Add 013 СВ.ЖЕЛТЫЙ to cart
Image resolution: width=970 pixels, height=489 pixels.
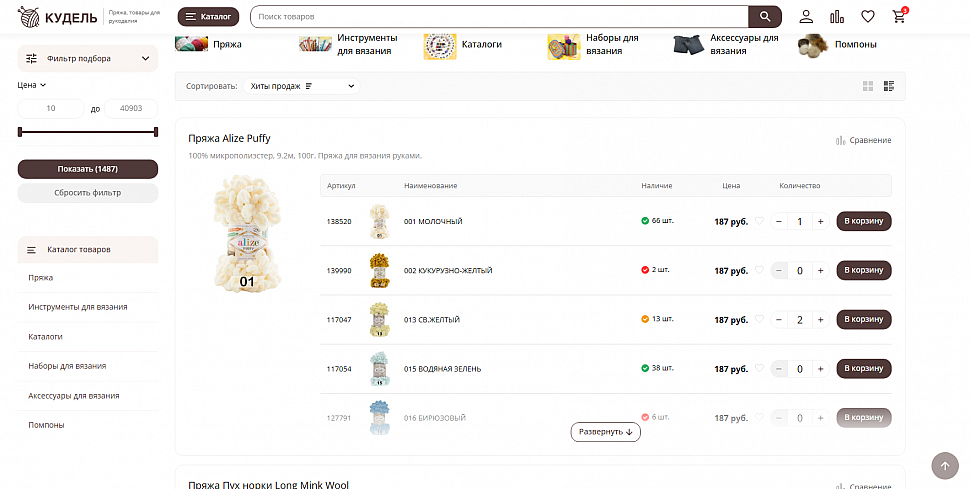(864, 319)
